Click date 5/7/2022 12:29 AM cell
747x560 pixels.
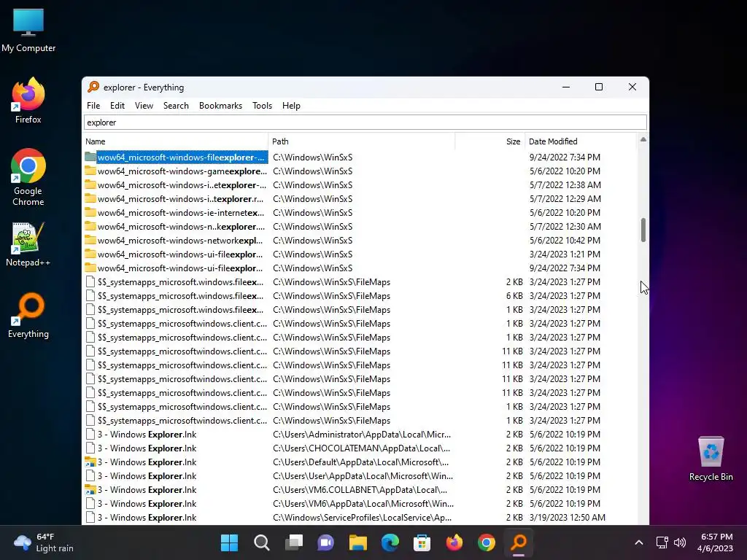(x=565, y=198)
